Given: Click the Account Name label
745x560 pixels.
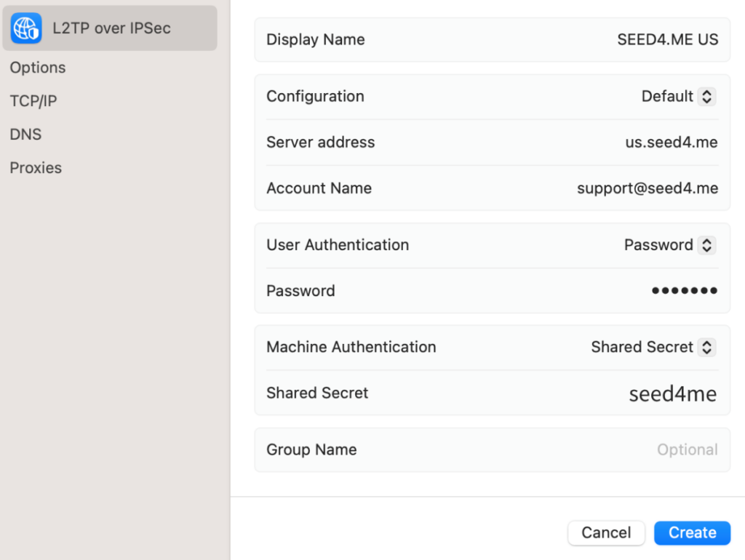Looking at the screenshot, I should [319, 188].
